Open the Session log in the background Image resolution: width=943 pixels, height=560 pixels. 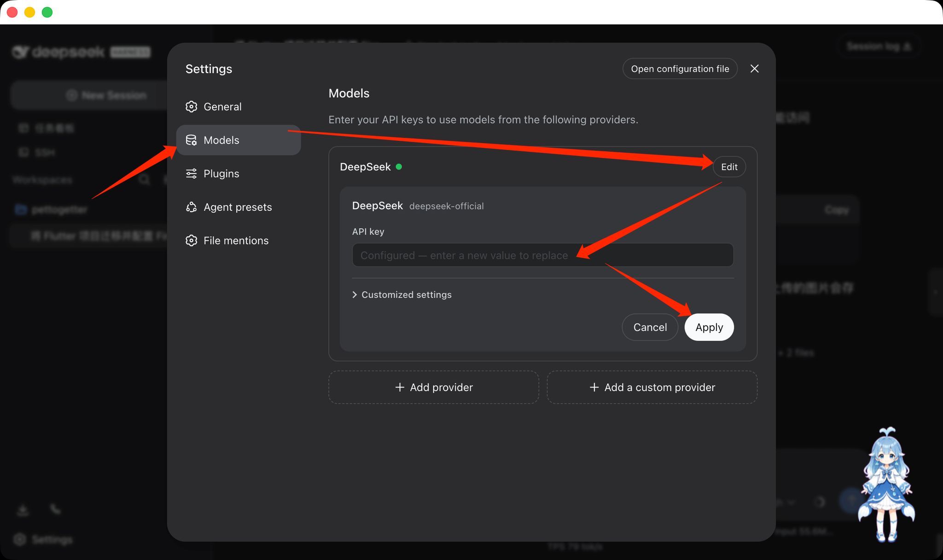tap(879, 46)
